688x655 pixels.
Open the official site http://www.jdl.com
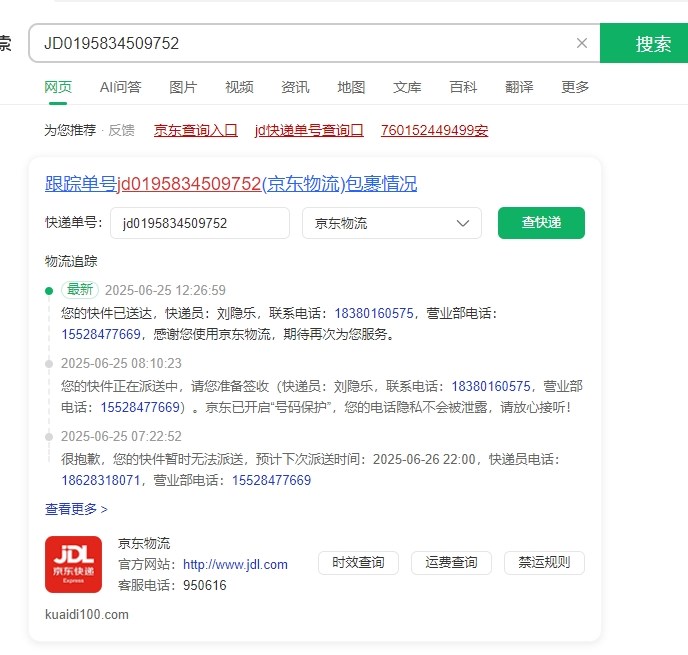click(236, 564)
